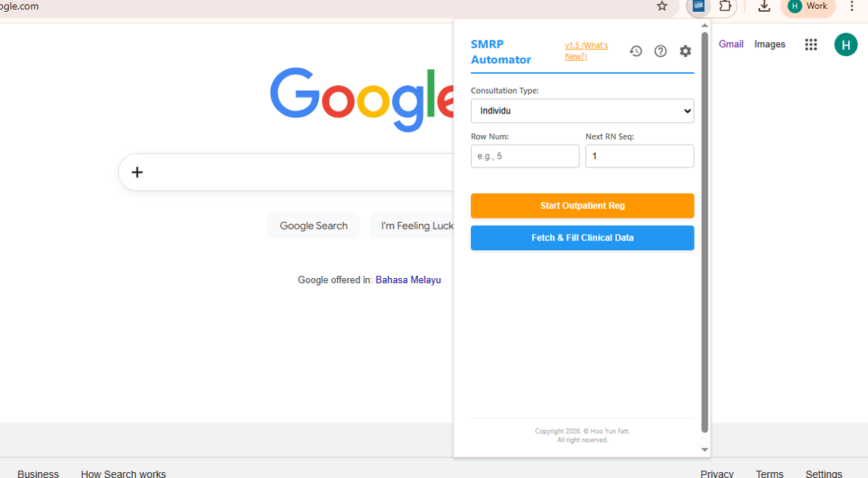The height and width of the screenshot is (478, 868).
Task: Open the Work profile chip
Action: coord(807,7)
